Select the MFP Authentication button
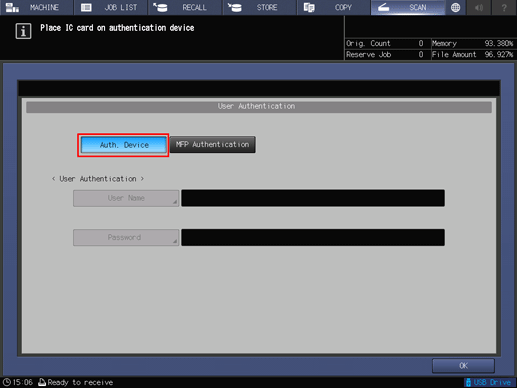The image size is (517, 388). coord(213,145)
